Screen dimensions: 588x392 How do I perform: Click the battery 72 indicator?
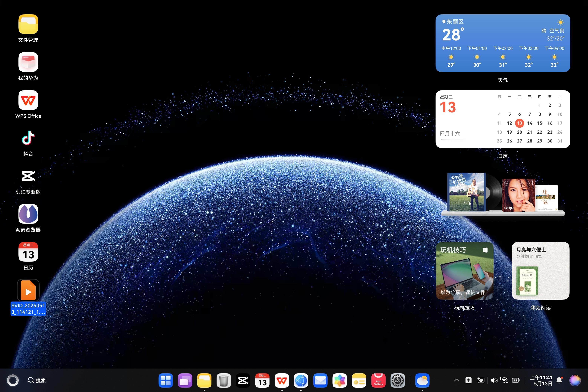(516, 380)
